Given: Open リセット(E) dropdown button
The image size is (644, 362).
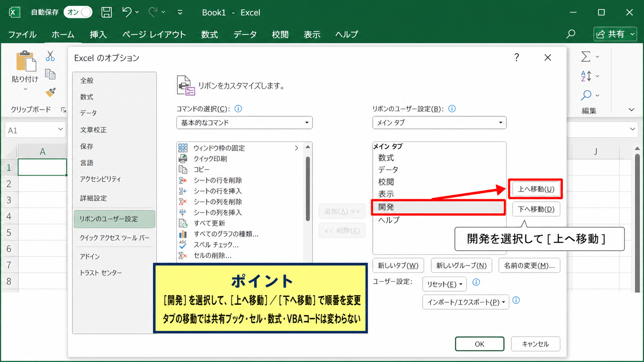Looking at the screenshot, I should tap(444, 284).
